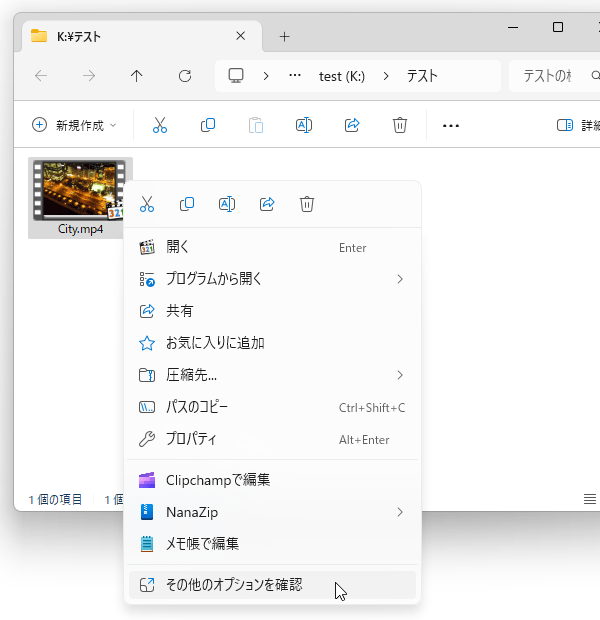600x620 pixels.
Task: Click the テストの検索 search box
Action: (x=554, y=76)
